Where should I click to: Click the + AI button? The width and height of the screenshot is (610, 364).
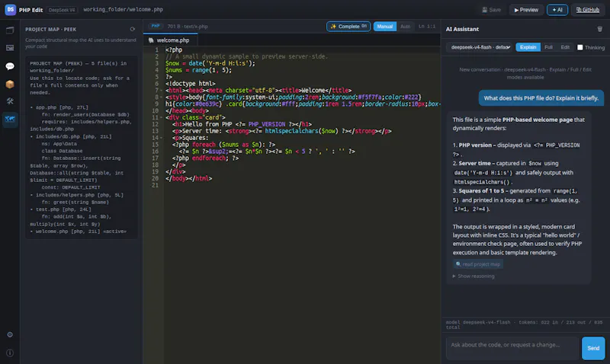557,10
